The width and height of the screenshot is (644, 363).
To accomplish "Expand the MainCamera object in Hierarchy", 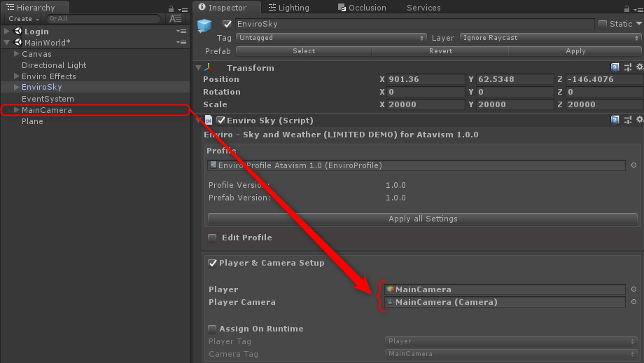I will tap(17, 110).
